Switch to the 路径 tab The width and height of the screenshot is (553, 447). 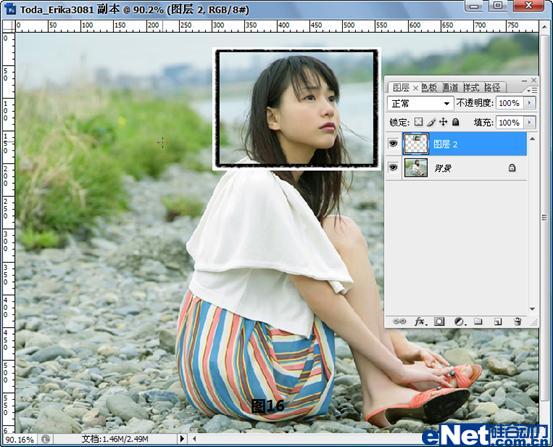tap(492, 88)
